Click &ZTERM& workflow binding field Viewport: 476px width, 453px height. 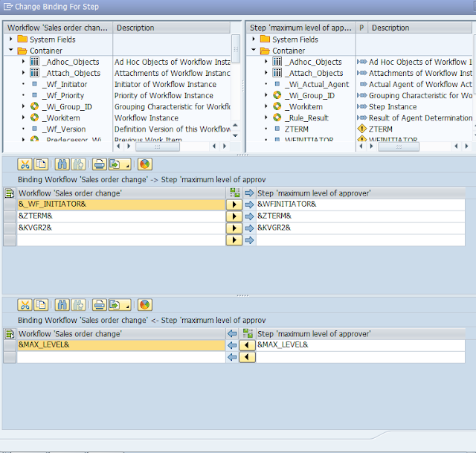click(x=121, y=216)
